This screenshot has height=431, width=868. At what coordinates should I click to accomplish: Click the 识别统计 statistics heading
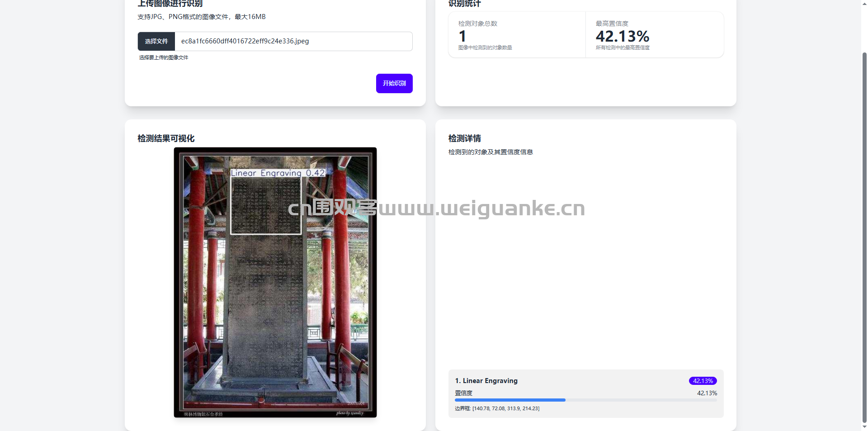tap(464, 4)
